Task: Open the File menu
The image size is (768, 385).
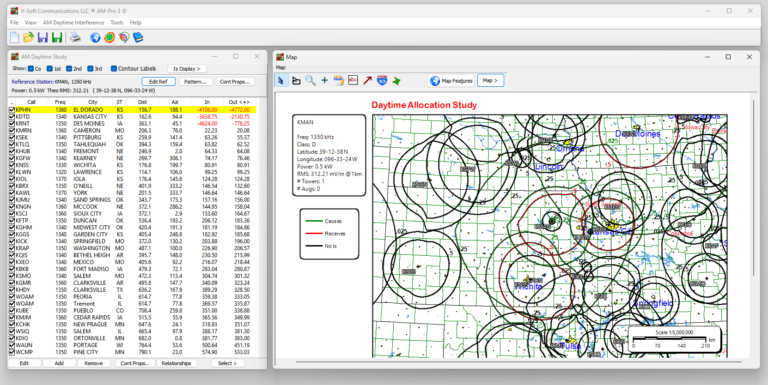Action: pos(14,23)
